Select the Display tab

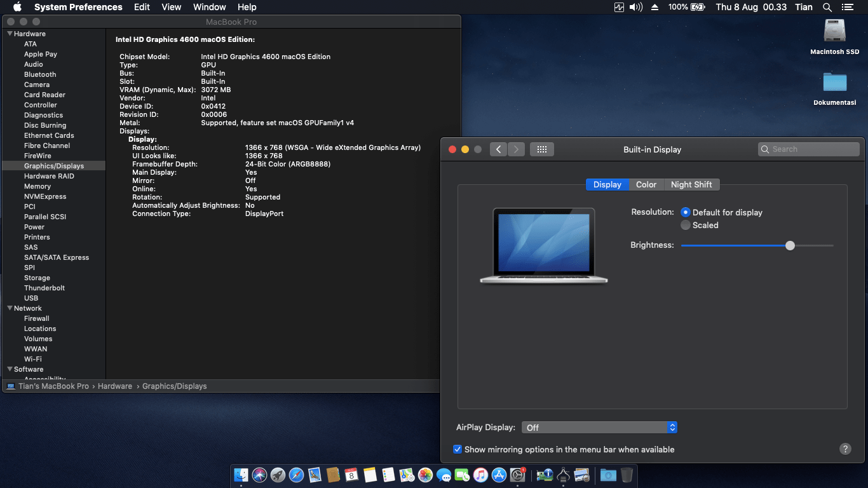point(607,184)
